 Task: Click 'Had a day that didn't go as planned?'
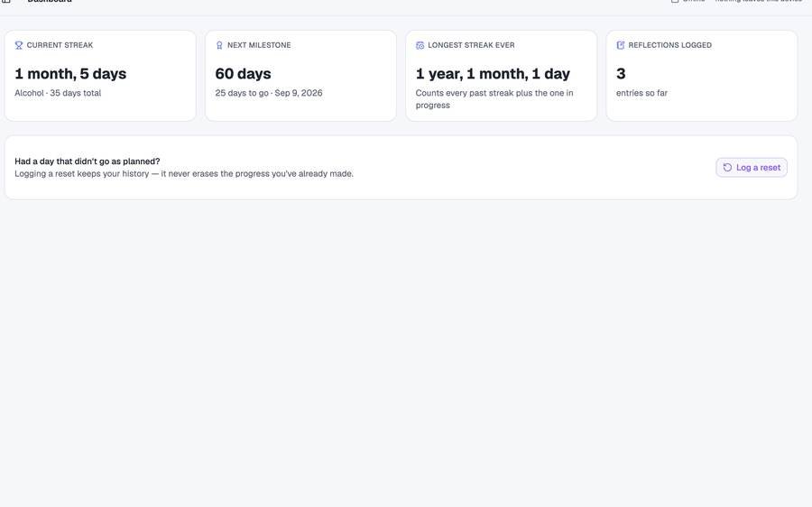[88, 161]
